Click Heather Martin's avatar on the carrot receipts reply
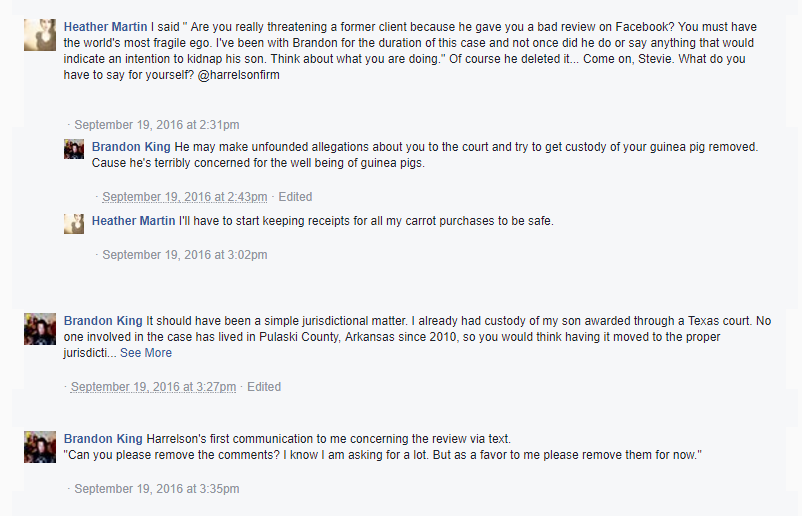Screen dimensions: 802x516 pyautogui.click(x=74, y=223)
